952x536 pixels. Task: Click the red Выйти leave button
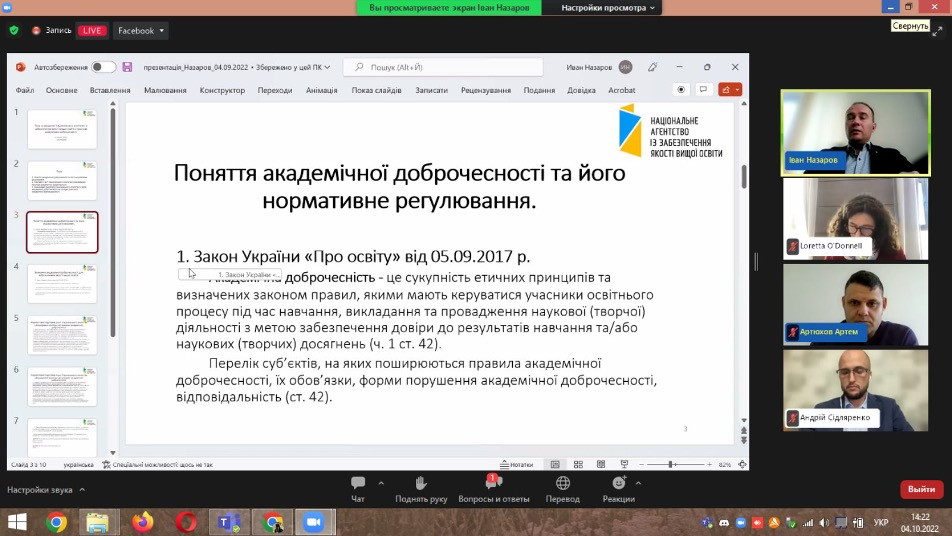921,489
